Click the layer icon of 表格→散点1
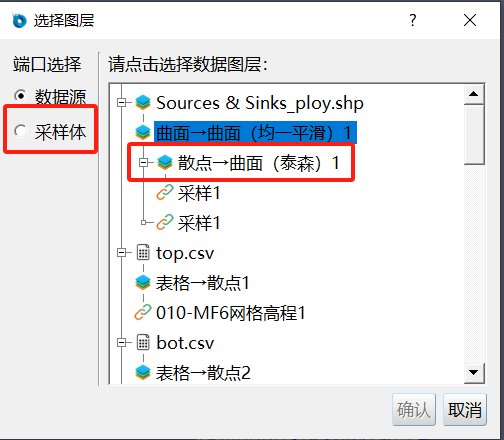This screenshot has height=440, width=504. [x=143, y=282]
